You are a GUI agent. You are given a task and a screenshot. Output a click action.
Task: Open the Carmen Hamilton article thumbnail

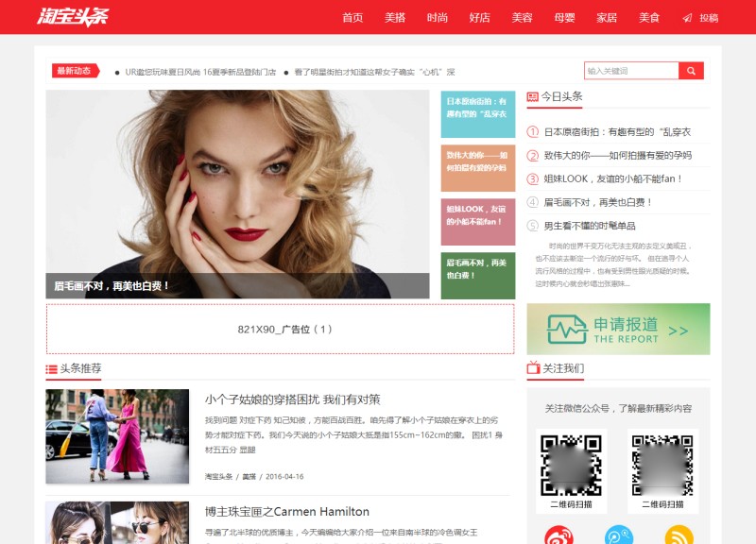(117, 523)
